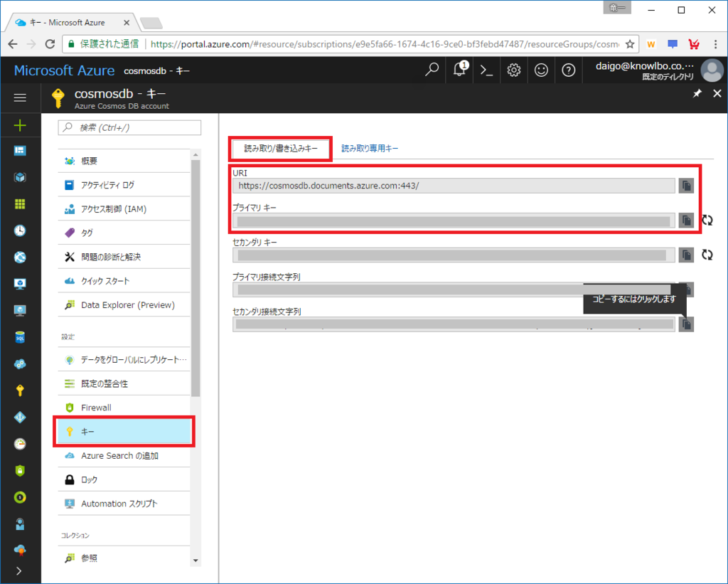Screen dimensions: 728x584
Task: Regenerate the プライマリ キー
Action: coord(707,221)
